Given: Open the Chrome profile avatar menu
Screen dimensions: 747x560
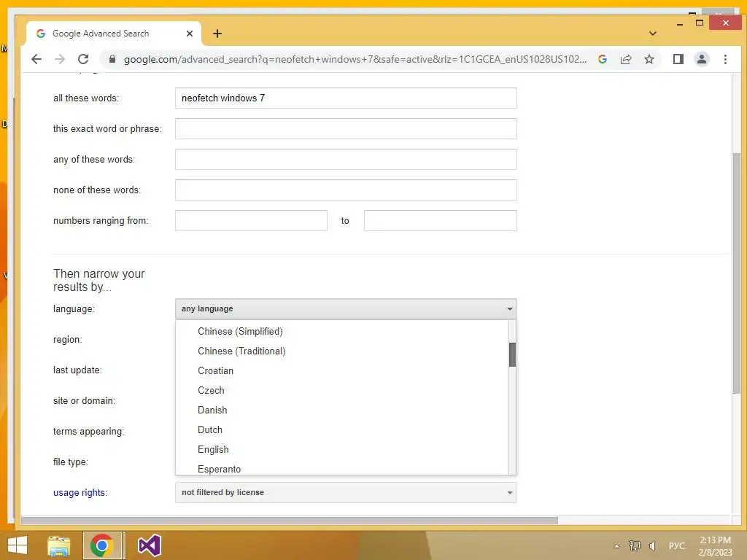Looking at the screenshot, I should point(701,59).
